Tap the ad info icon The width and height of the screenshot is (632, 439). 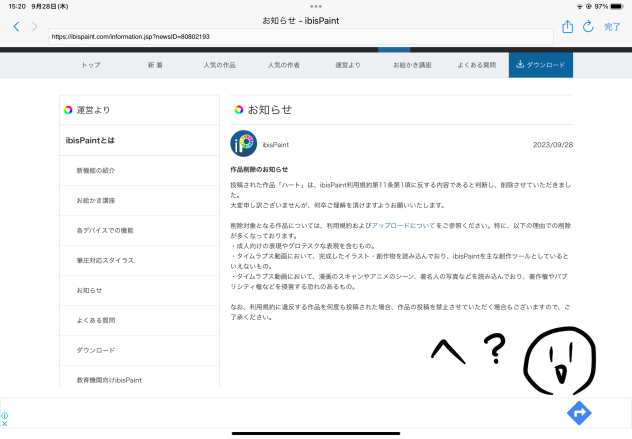4,416
